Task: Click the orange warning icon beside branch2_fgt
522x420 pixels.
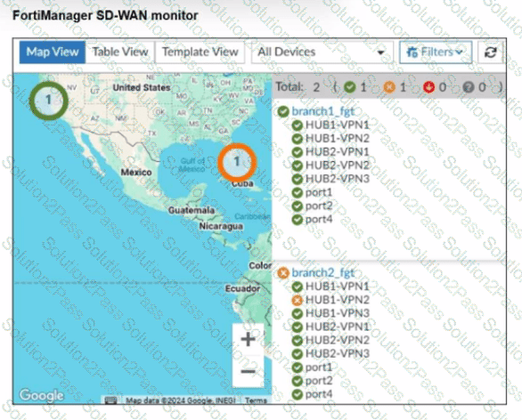Action: (x=283, y=273)
